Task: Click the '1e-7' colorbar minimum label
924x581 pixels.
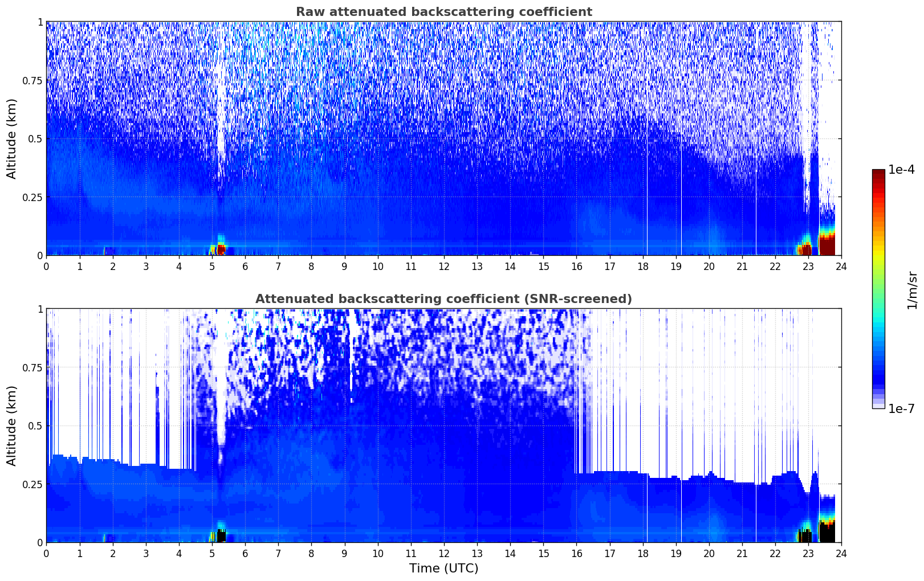Action: pyautogui.click(x=901, y=409)
